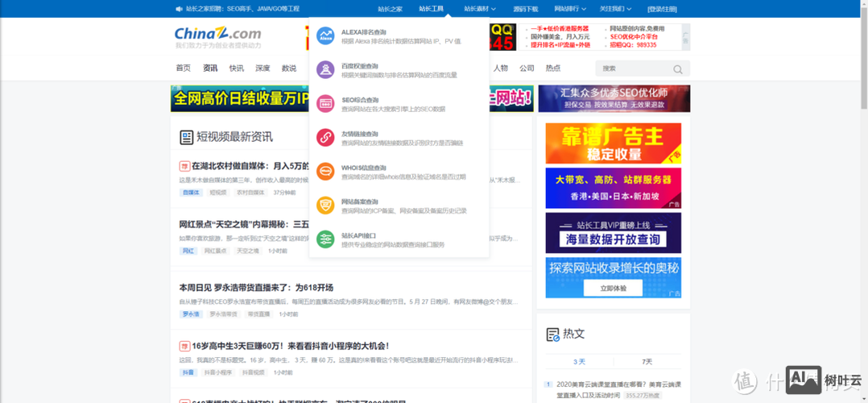The image size is (868, 403).
Task: Click the 农村自媒体 tag
Action: [249, 193]
